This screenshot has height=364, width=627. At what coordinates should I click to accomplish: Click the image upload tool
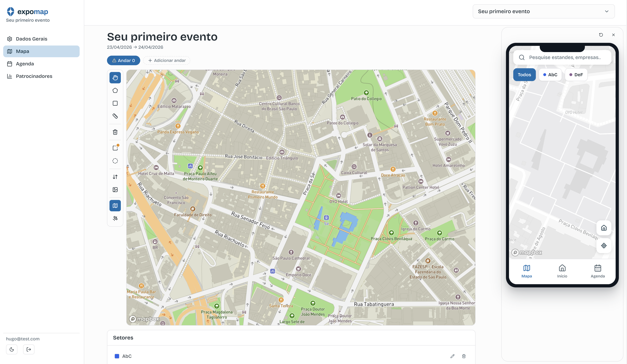[115, 190]
